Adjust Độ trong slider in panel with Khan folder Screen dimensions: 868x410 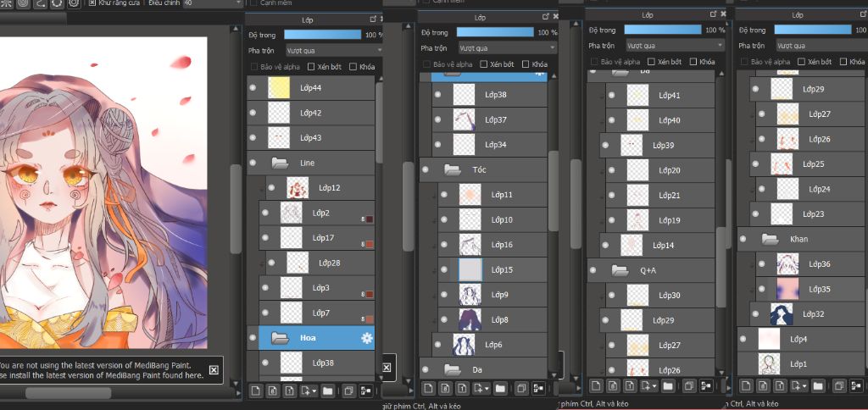point(813,30)
